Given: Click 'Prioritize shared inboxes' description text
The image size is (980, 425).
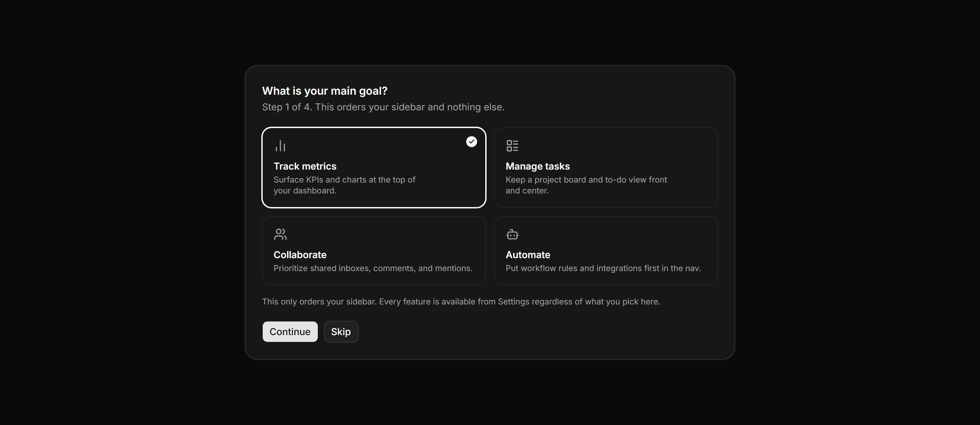Looking at the screenshot, I should pyautogui.click(x=373, y=268).
